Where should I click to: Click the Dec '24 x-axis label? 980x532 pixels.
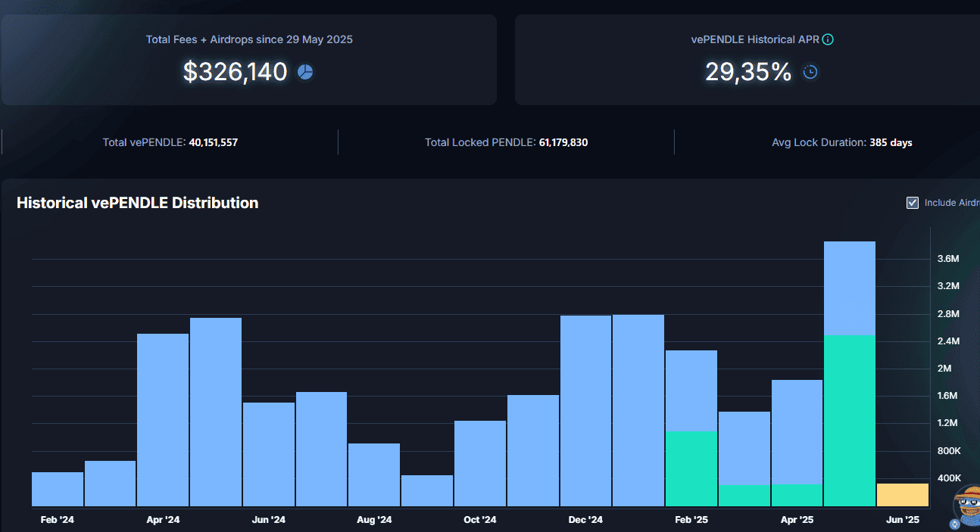tap(585, 520)
